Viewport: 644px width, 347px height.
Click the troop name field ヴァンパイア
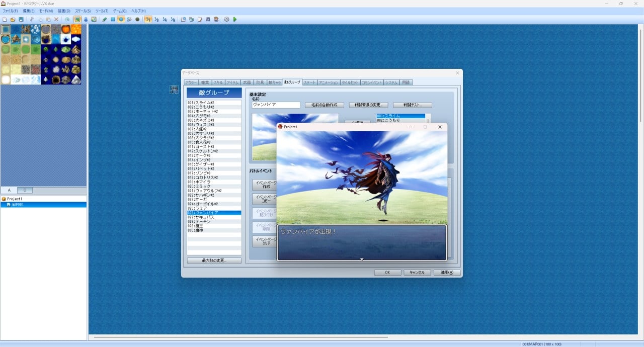[276, 105]
